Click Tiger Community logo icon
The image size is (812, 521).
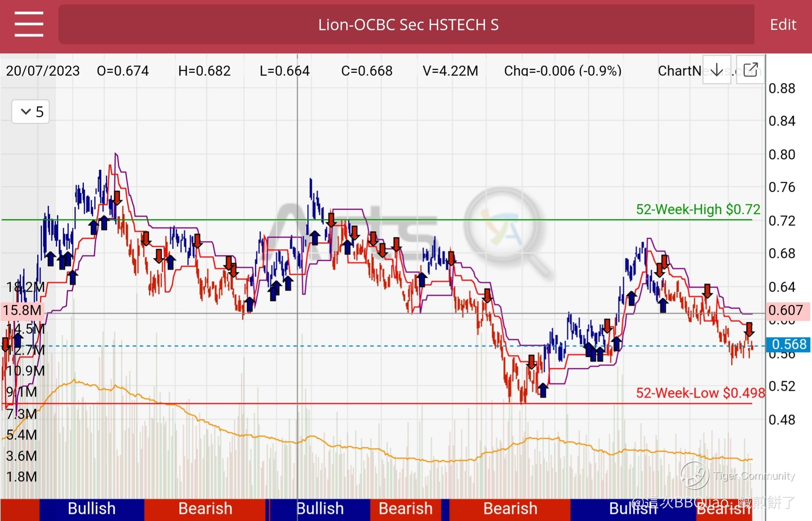[x=695, y=475]
